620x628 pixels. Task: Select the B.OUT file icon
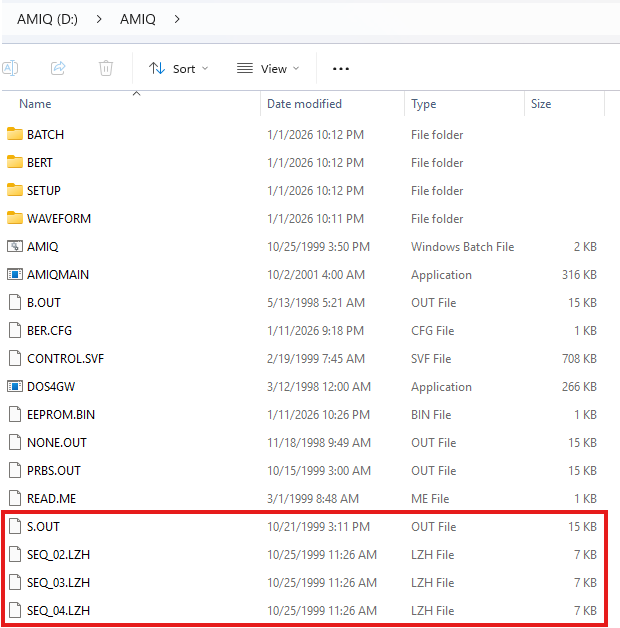15,302
